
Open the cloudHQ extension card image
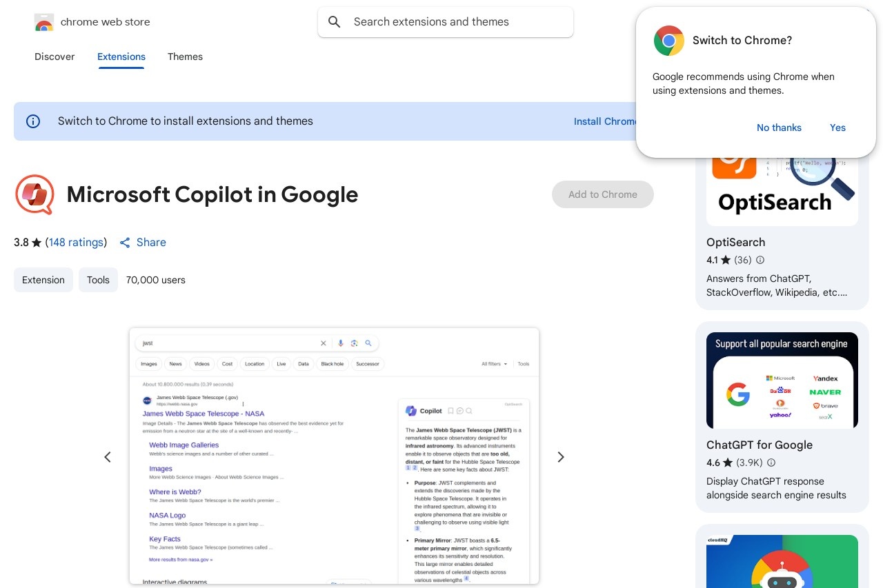click(782, 561)
